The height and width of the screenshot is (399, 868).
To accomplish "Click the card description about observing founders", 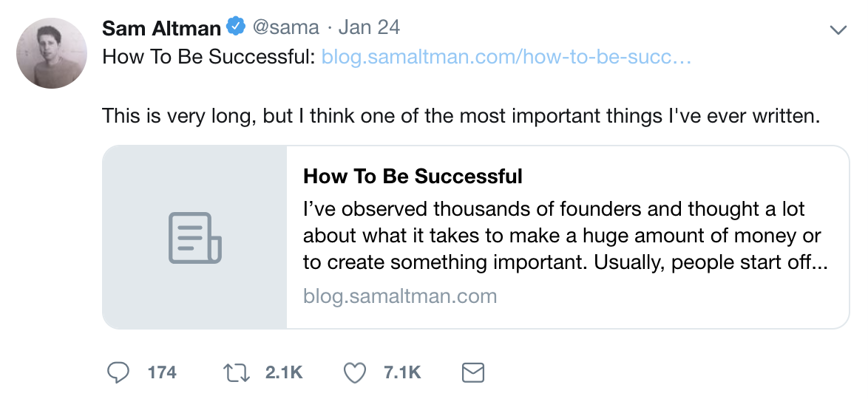I will point(565,236).
